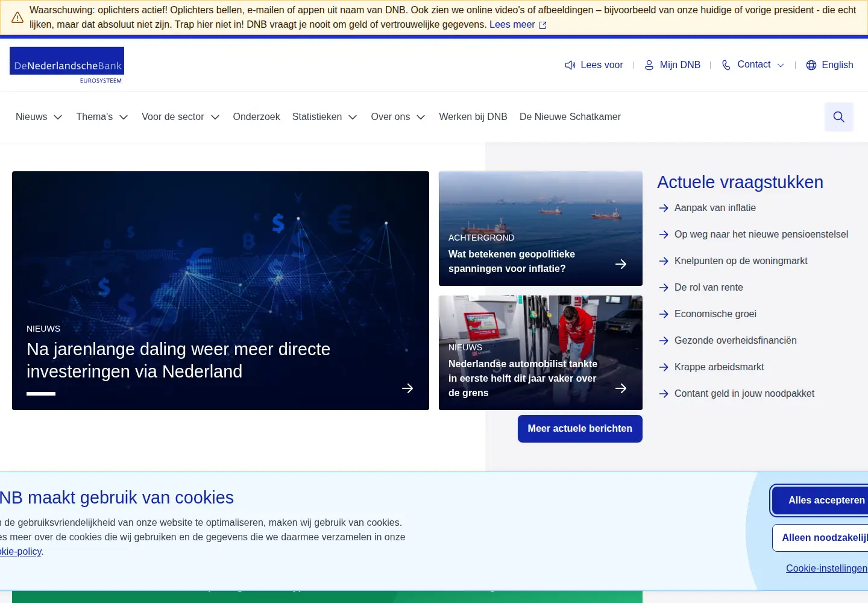868x603 pixels.
Task: Go to Werken bij DNB
Action: tap(473, 117)
